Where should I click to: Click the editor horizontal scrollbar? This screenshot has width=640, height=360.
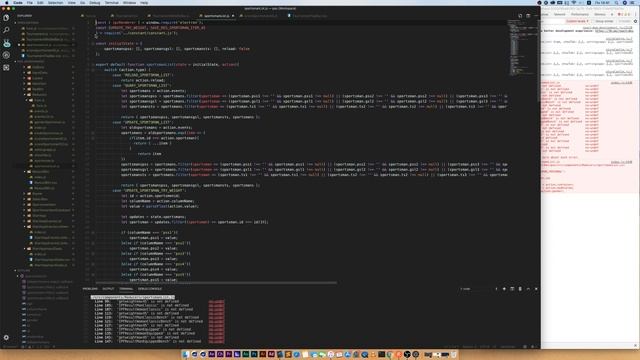tap(216, 282)
